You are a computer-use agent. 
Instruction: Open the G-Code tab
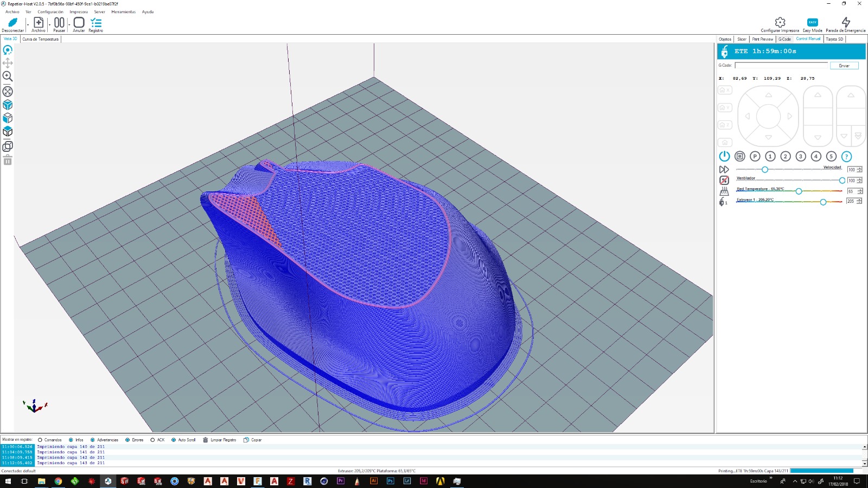[785, 39]
